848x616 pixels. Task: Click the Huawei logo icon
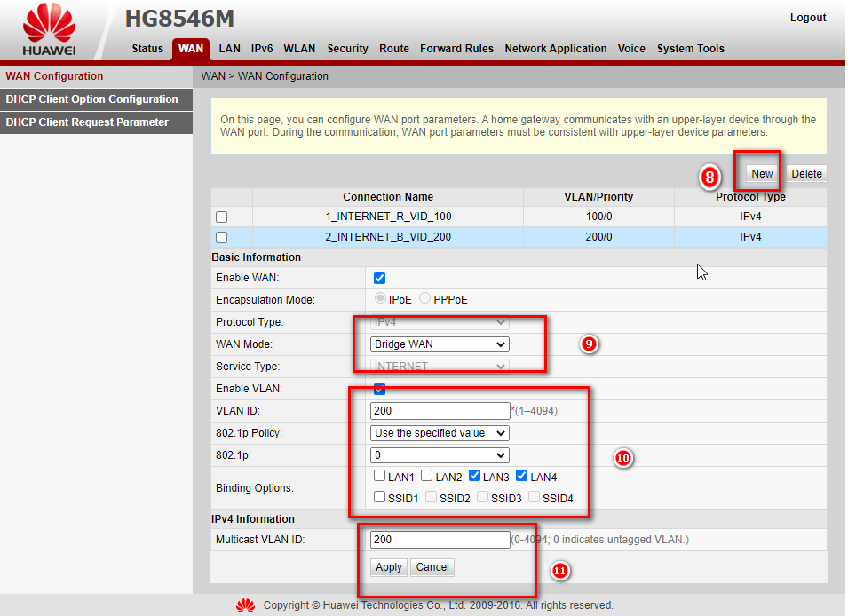(50, 27)
